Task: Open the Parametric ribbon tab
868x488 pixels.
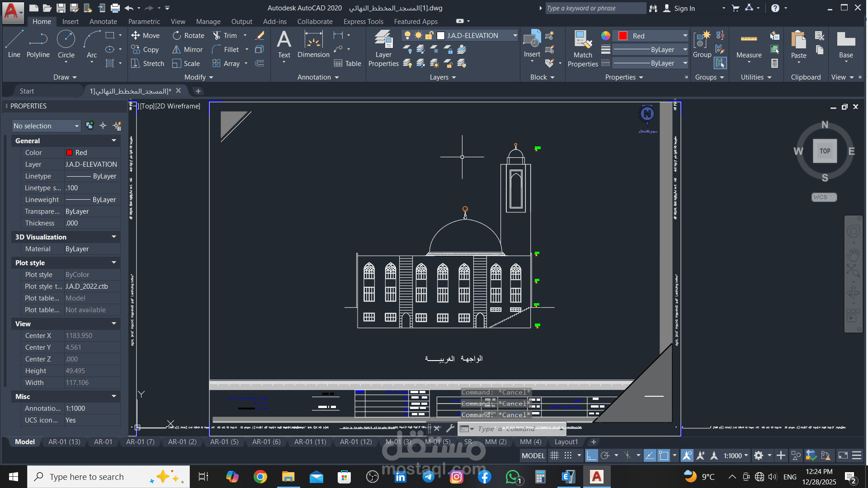Action: click(x=144, y=21)
